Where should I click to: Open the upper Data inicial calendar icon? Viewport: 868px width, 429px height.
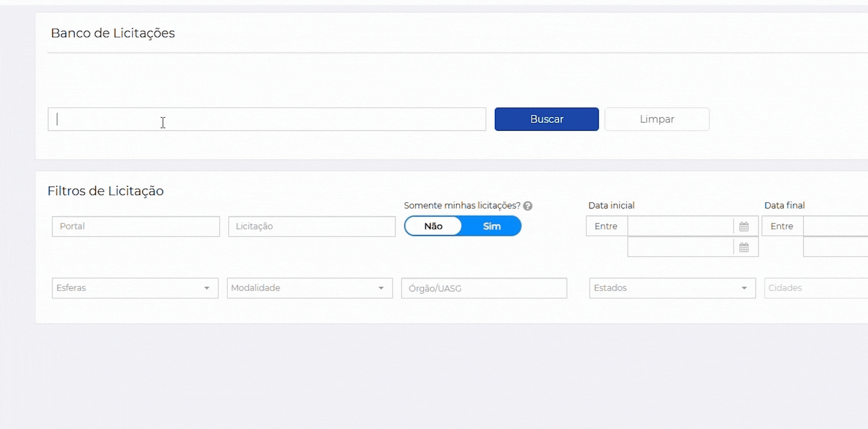[744, 226]
